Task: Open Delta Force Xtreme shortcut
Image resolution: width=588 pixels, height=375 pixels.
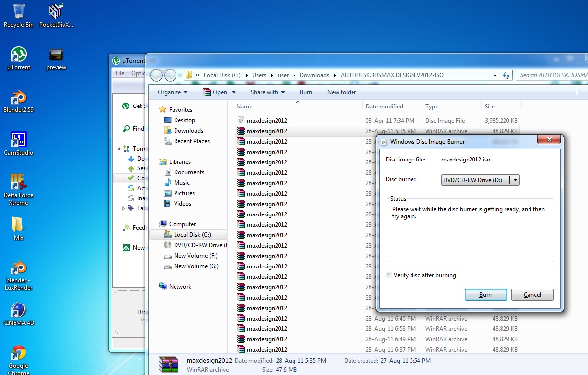Action: click(19, 190)
